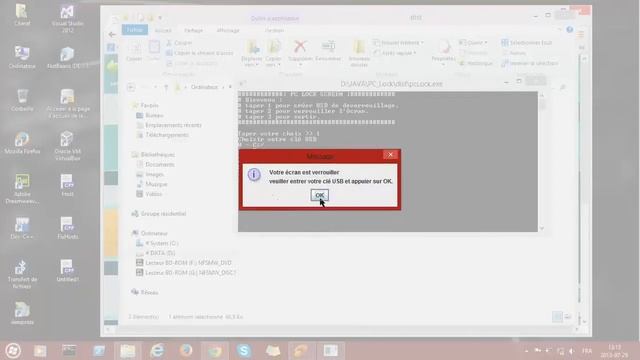Viewport: 640px width, 360px height.
Task: Click the console window vertical scrollbar
Action: click(542, 161)
